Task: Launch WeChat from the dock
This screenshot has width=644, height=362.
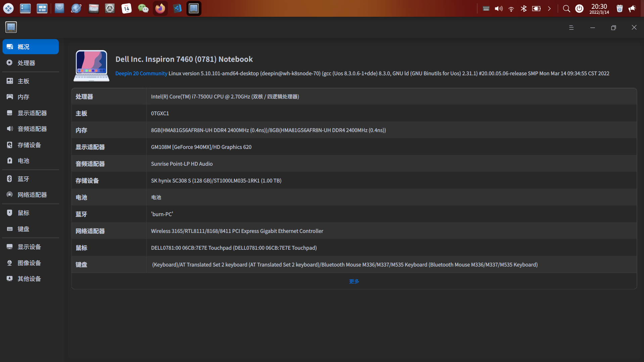Action: pos(143,8)
